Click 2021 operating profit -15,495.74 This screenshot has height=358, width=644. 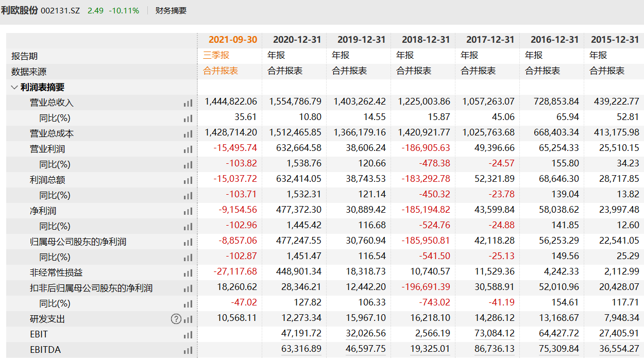[x=235, y=148]
